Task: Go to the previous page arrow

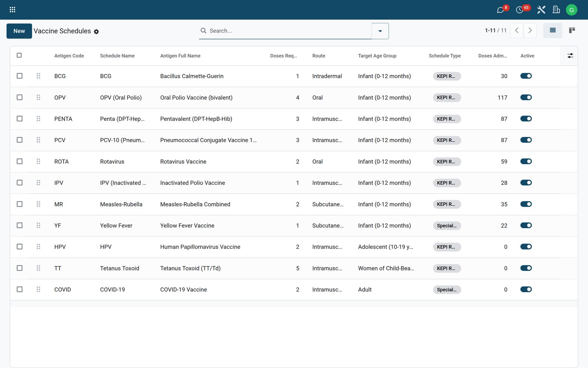Action: click(517, 31)
